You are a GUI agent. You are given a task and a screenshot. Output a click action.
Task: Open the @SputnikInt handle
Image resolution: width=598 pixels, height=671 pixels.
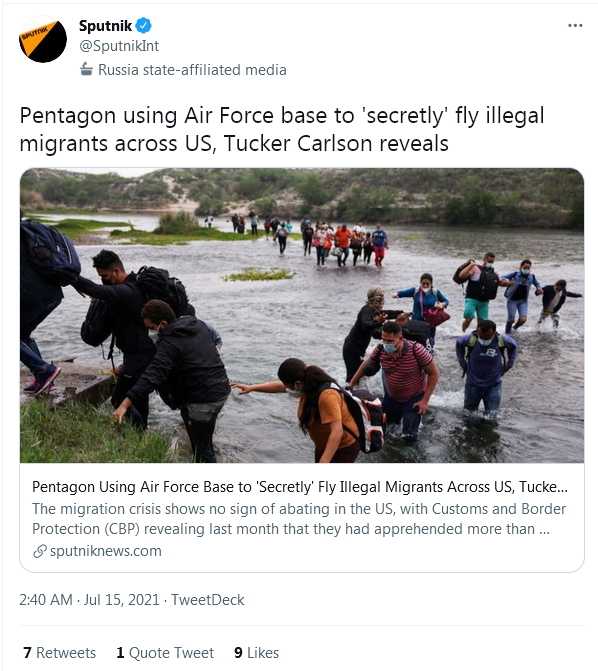coord(119,46)
